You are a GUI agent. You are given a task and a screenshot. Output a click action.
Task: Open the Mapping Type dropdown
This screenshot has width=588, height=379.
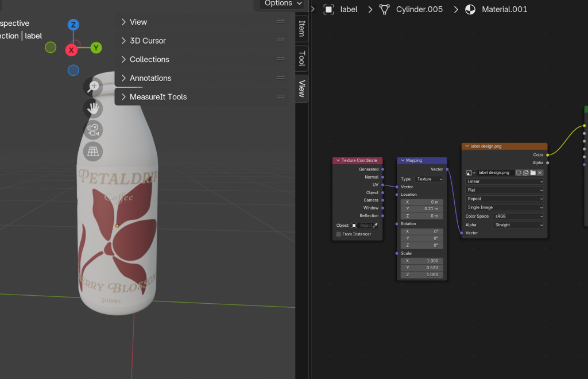[x=430, y=179]
